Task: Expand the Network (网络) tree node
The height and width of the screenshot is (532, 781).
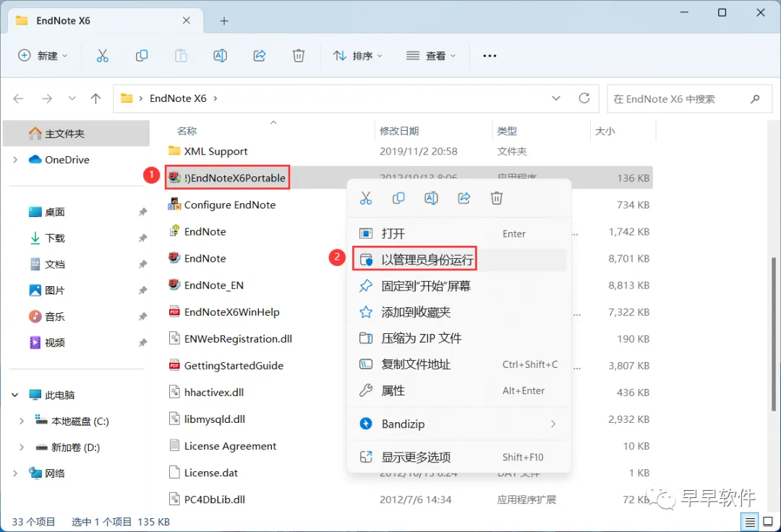Action: click(x=15, y=473)
